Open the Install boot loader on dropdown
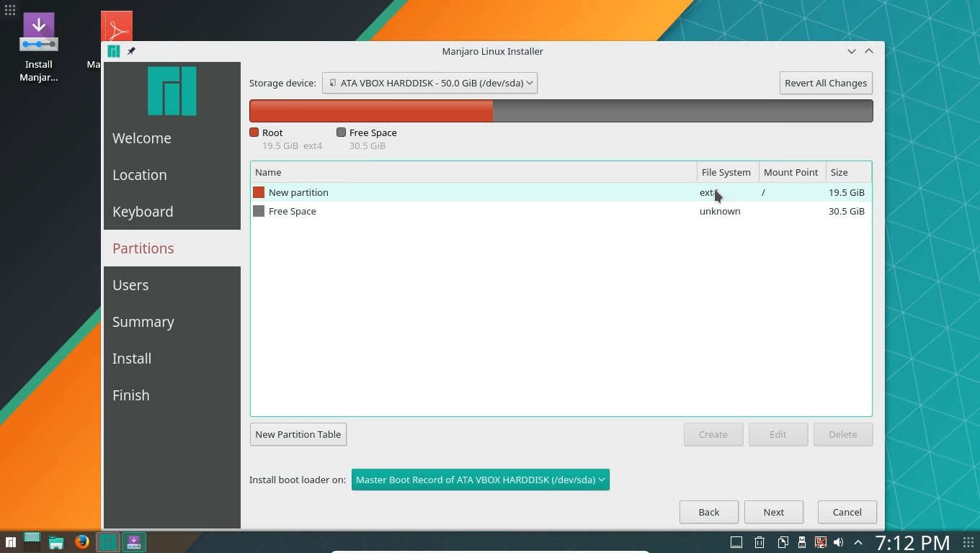980x553 pixels. click(x=481, y=480)
